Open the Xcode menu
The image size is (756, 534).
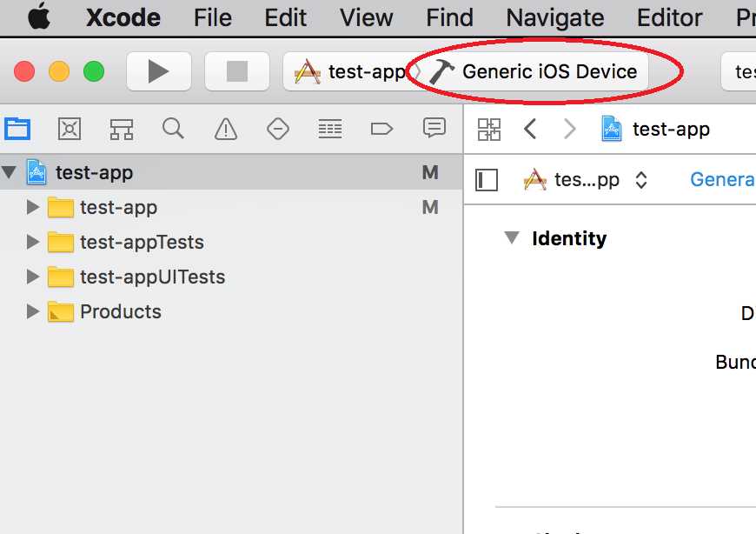123,18
